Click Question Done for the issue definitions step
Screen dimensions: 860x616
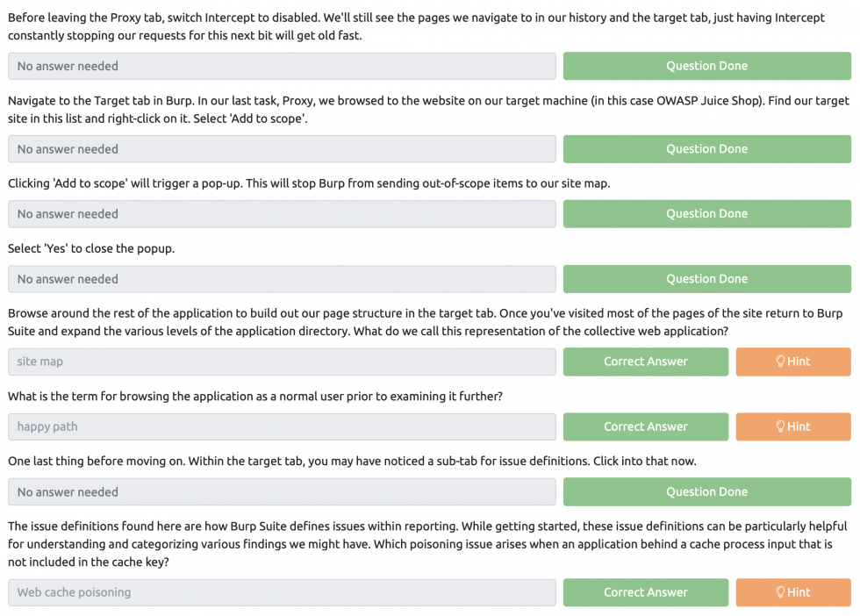tap(707, 492)
